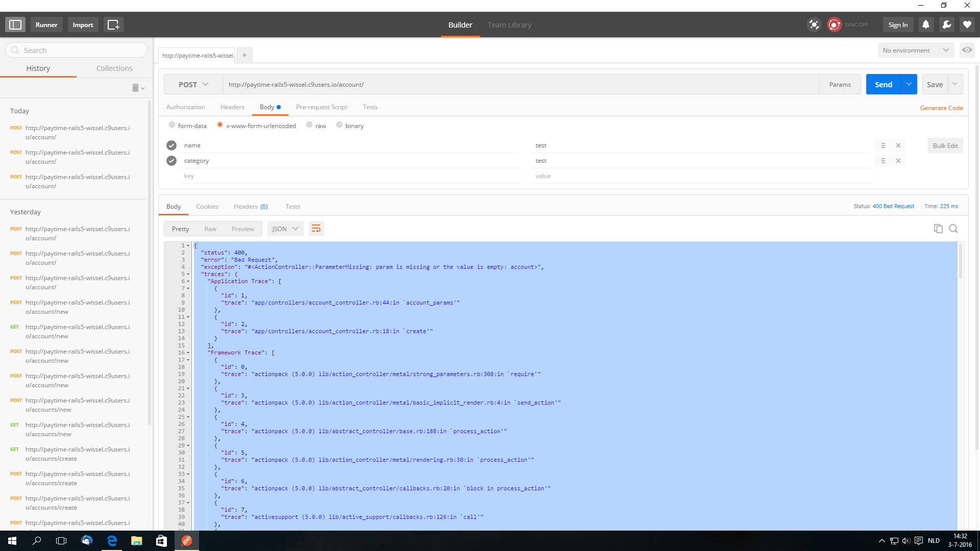Viewport: 980px width, 551px height.
Task: Open settings wrench icon
Action: [946, 24]
